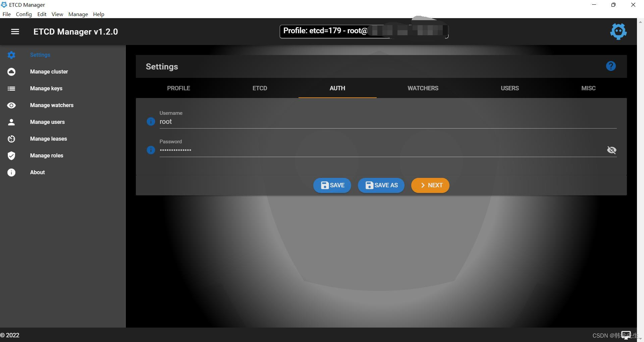Open the View menu

(x=57, y=14)
